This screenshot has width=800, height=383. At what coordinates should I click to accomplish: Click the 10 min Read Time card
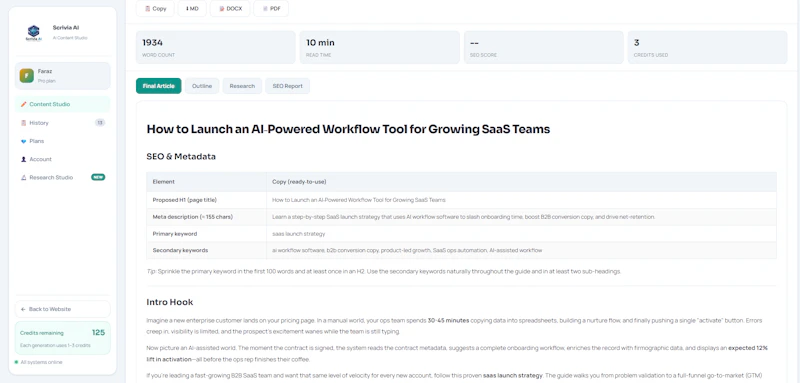pos(380,47)
